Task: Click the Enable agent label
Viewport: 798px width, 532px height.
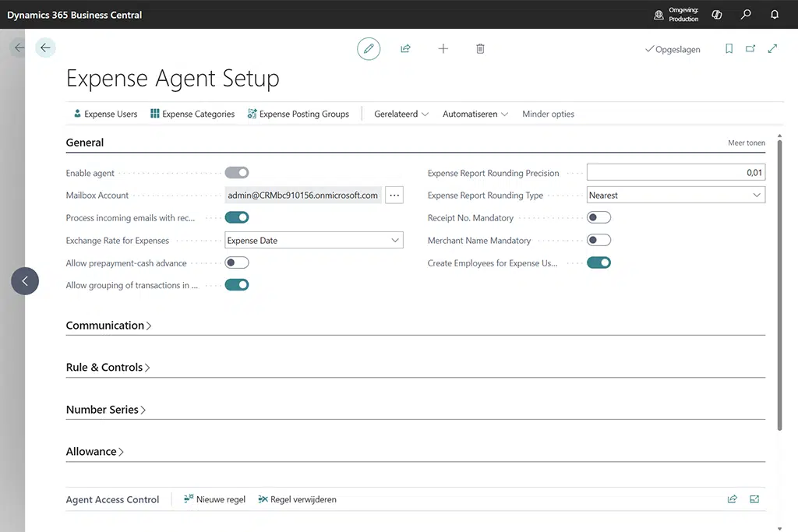Action: click(90, 173)
